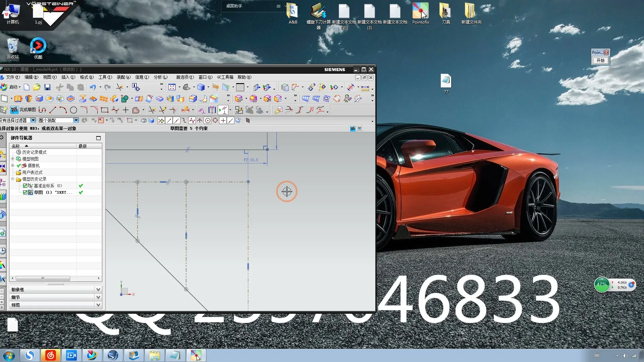Click the Measure distance ruler icon
644x362 pixels.
[x=365, y=88]
